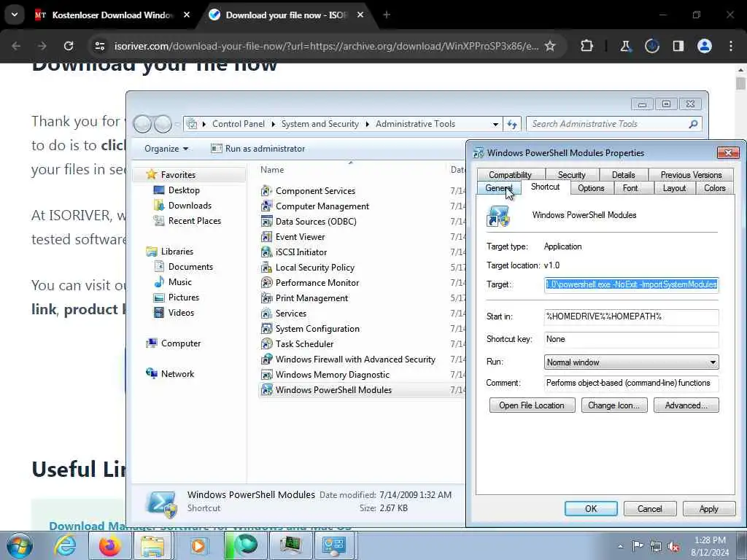747x560 pixels.
Task: Click the Open File Location button
Action: pos(532,405)
